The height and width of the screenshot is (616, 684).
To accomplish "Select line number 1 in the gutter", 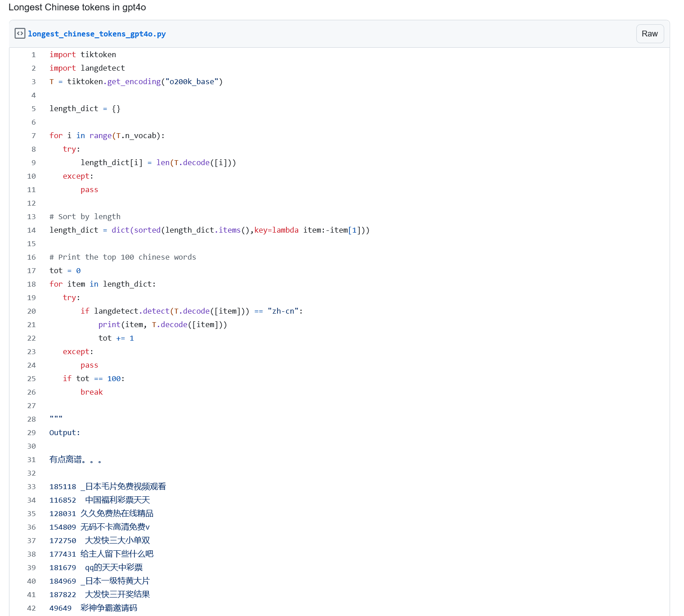I will (34, 54).
